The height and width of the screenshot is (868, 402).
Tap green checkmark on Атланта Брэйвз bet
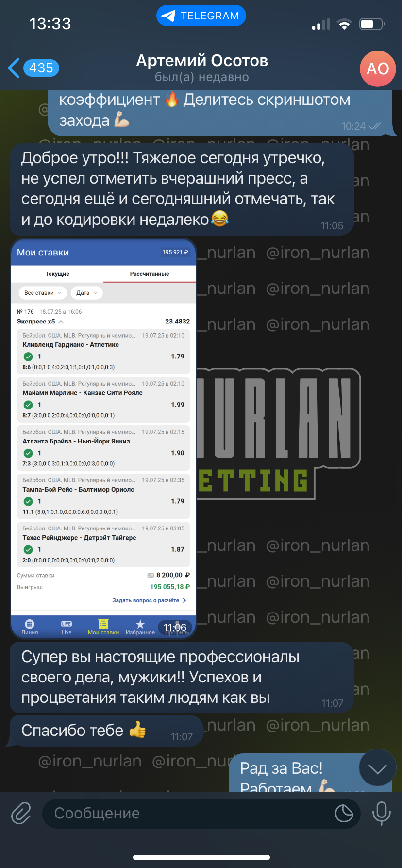[28, 453]
